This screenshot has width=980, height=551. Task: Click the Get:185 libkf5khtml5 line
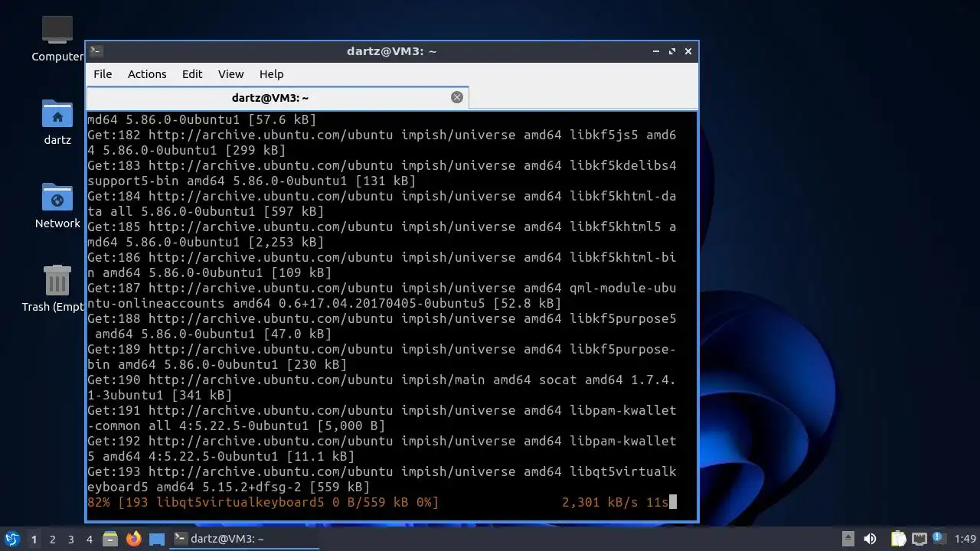click(381, 234)
